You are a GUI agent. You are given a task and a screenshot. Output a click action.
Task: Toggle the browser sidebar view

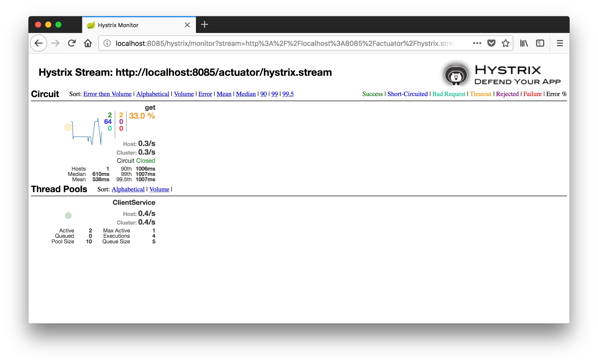[540, 43]
